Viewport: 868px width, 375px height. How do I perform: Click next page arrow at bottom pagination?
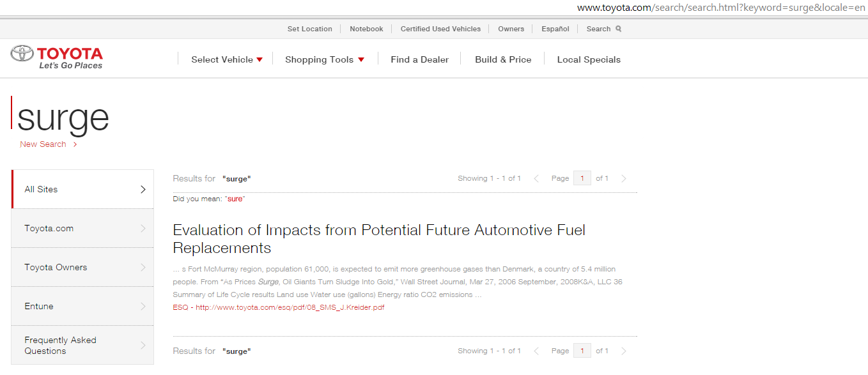(x=624, y=351)
